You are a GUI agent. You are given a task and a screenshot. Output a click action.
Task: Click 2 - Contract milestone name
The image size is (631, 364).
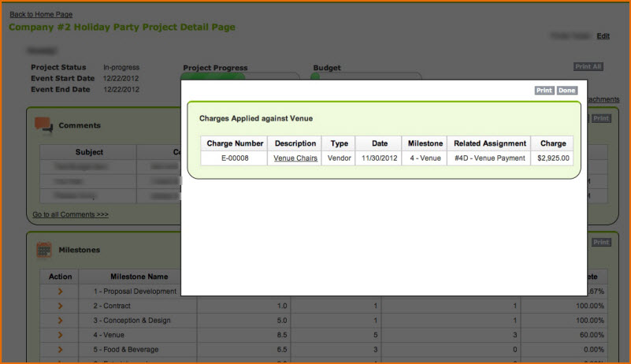click(112, 306)
